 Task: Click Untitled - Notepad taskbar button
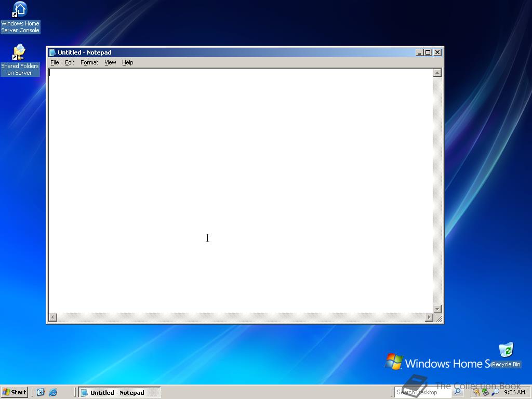pos(119,393)
